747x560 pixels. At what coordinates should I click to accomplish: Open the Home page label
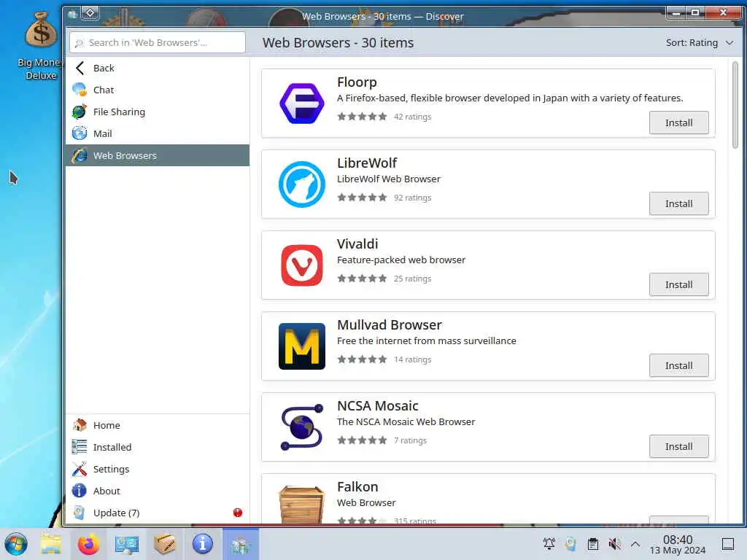107,425
